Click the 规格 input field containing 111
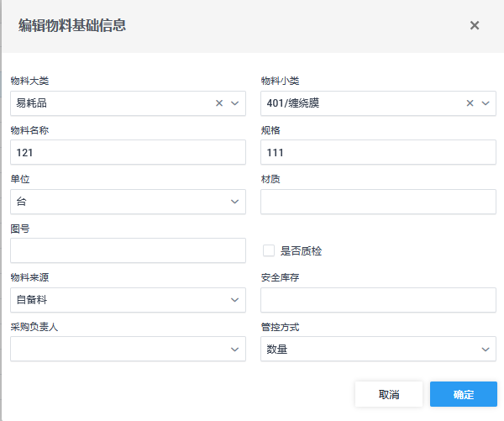 378,152
